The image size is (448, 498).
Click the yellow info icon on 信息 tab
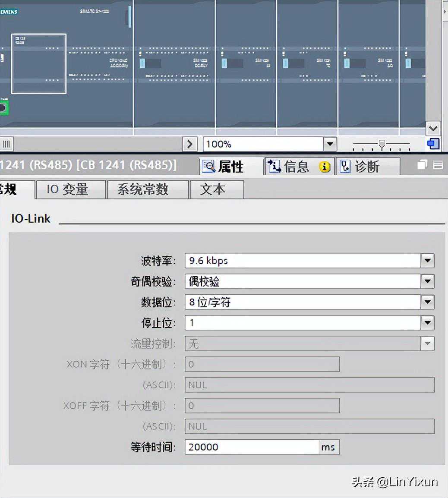point(325,167)
